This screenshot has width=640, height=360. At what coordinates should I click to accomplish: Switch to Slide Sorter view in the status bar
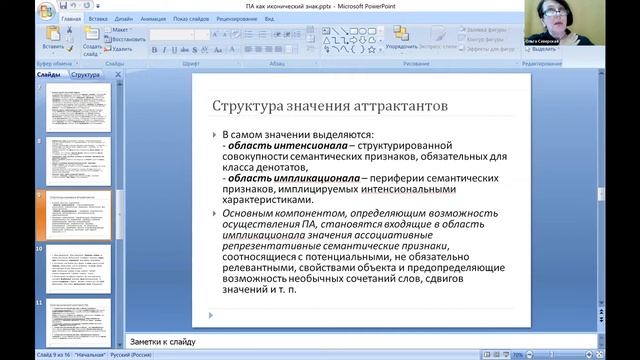coord(496,355)
